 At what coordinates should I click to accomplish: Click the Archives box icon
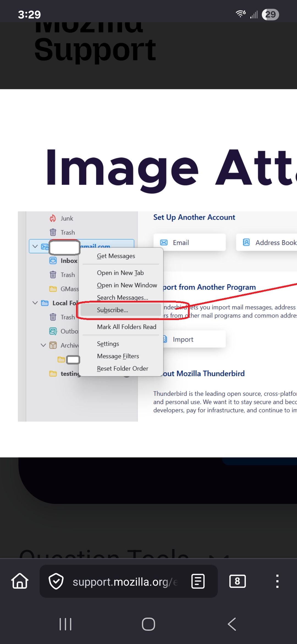click(53, 345)
